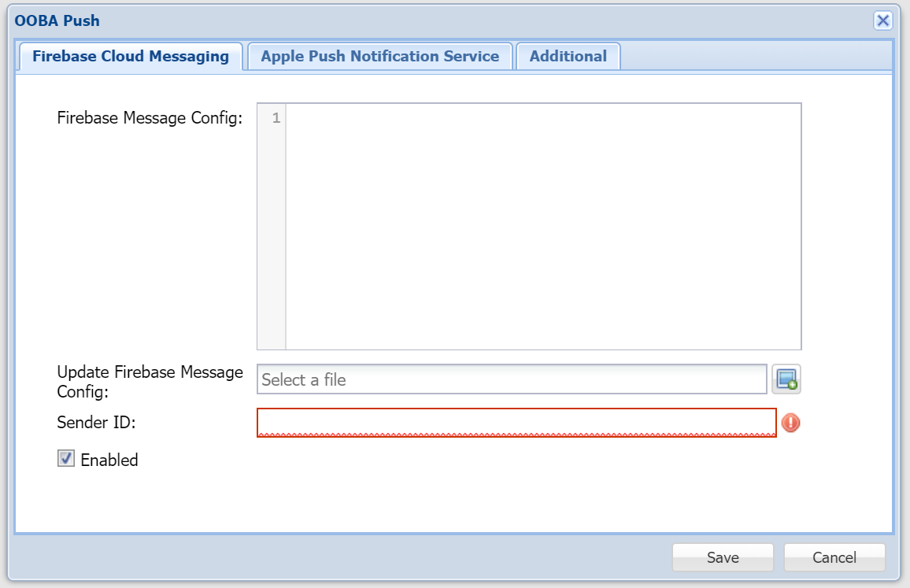The height and width of the screenshot is (588, 910).
Task: Click the OOBA Push dialog title
Action: click(57, 21)
